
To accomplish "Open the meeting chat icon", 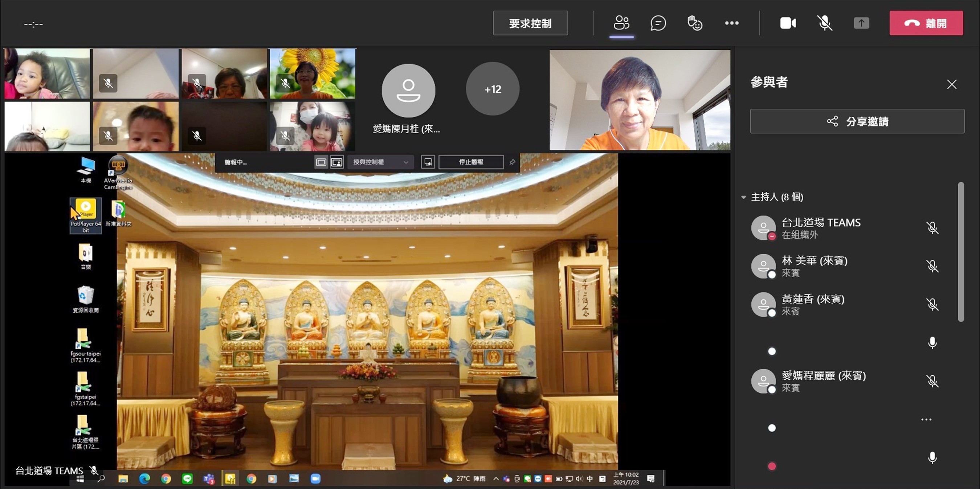I will (658, 23).
